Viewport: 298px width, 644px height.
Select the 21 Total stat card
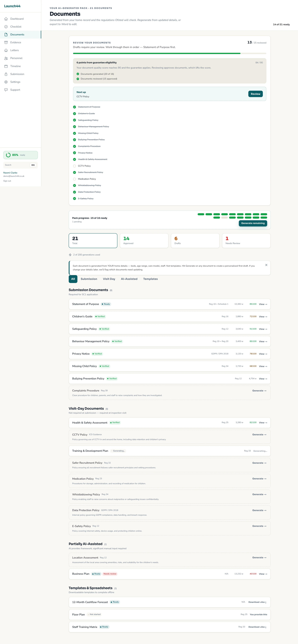[x=93, y=241]
